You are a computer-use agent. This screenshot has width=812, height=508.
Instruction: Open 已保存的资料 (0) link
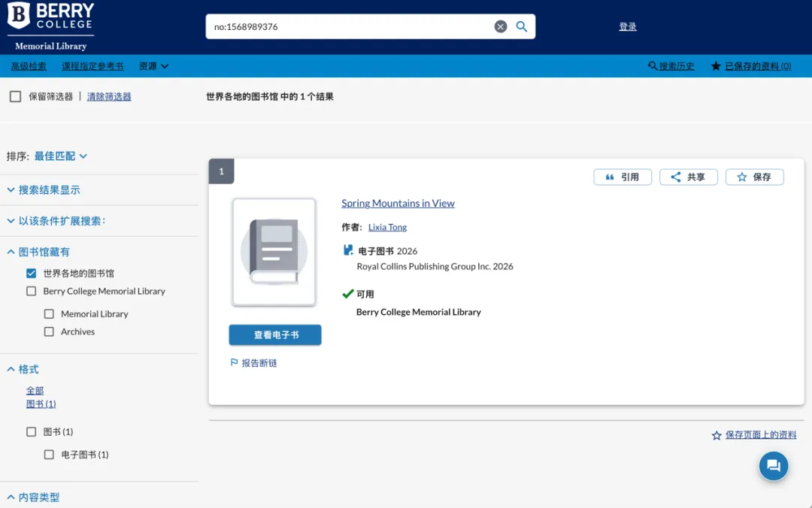point(758,66)
